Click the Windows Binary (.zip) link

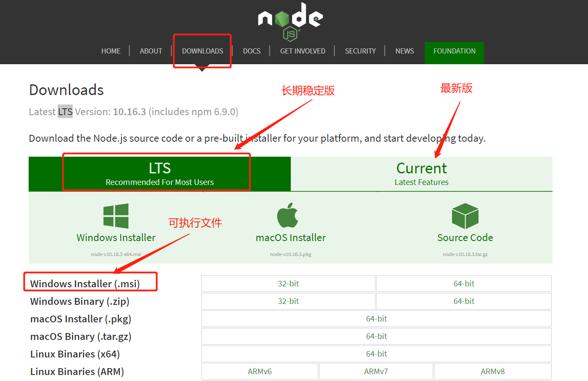coord(77,301)
